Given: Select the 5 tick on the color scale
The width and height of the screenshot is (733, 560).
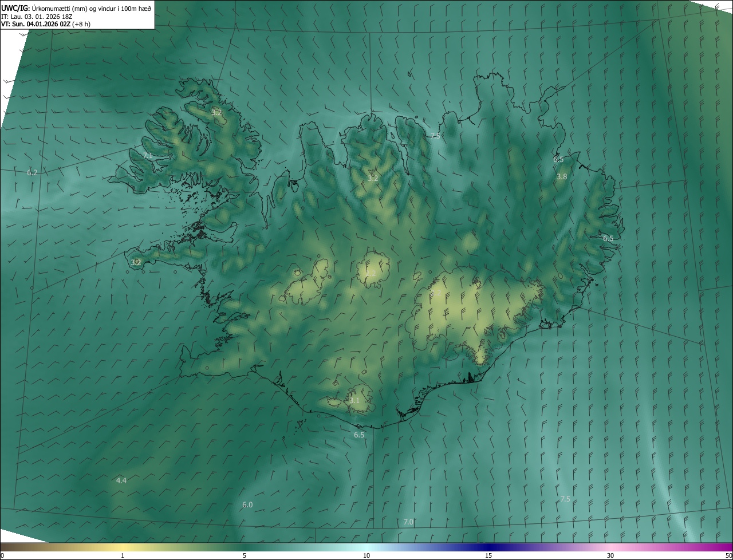Looking at the screenshot, I should (245, 555).
